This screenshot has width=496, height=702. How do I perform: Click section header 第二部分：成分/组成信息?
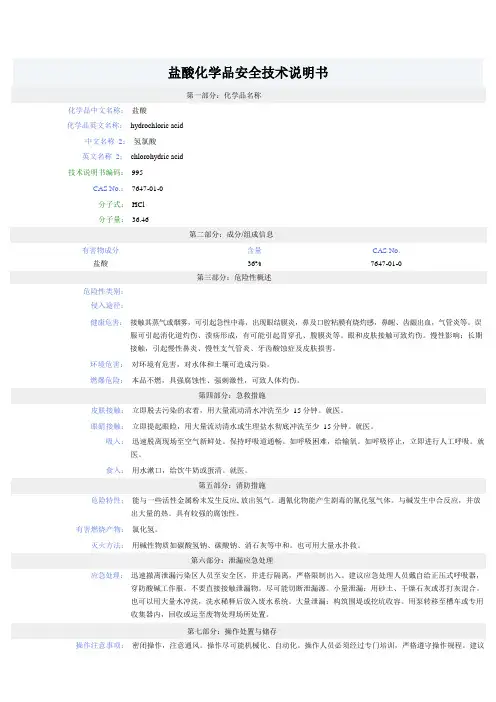[x=231, y=234]
